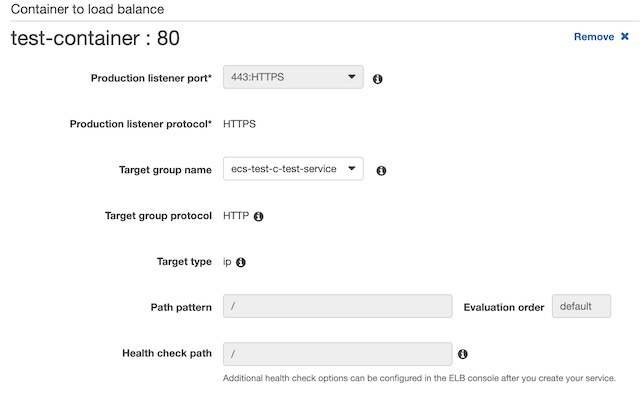The image size is (640, 400).
Task: Click the "test-container : 80" heading
Action: pyautogui.click(x=95, y=39)
